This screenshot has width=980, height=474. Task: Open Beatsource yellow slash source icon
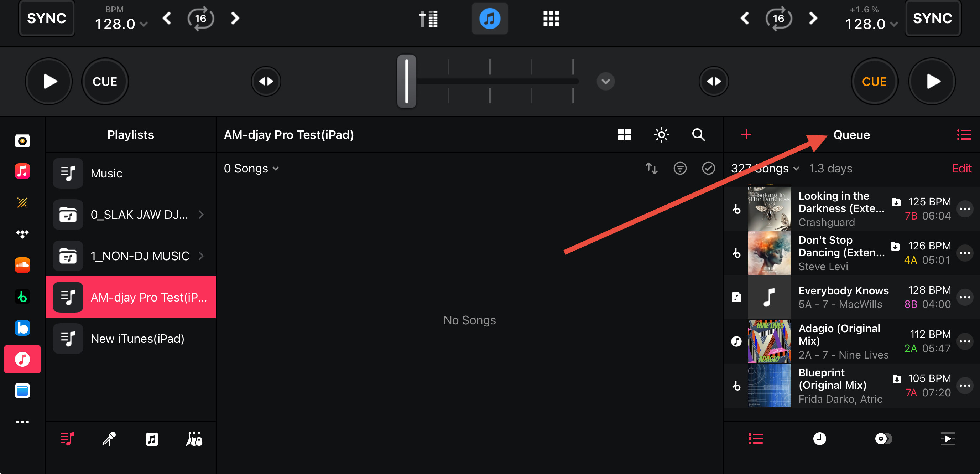[22, 202]
